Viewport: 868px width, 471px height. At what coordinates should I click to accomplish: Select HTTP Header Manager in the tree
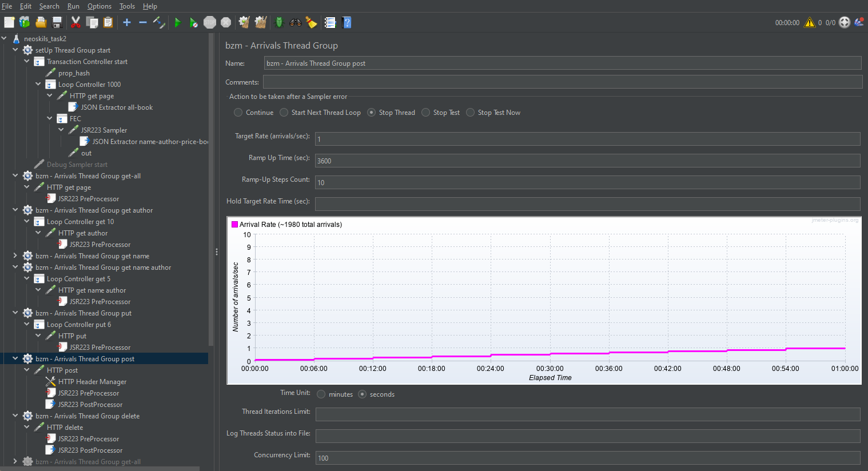click(x=92, y=382)
